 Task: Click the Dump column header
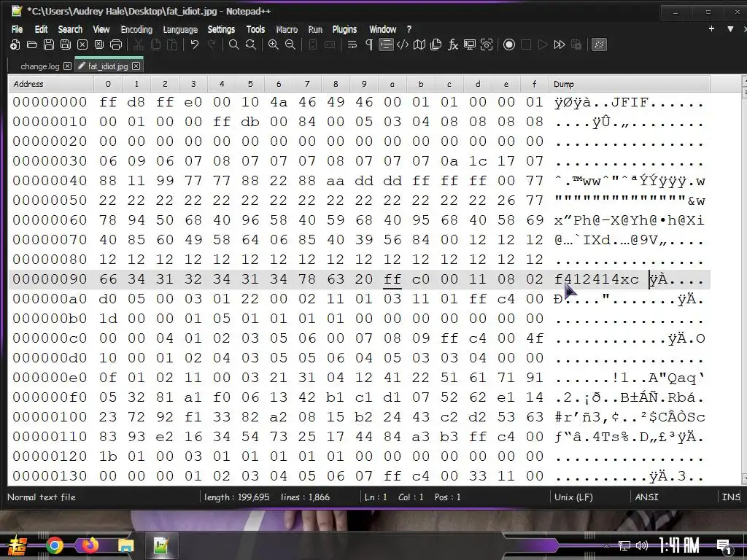pos(630,84)
